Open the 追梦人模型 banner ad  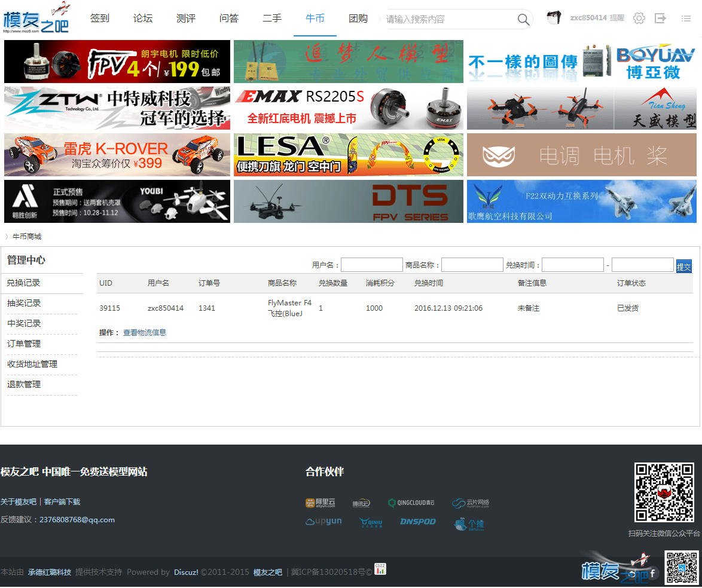pyautogui.click(x=349, y=62)
